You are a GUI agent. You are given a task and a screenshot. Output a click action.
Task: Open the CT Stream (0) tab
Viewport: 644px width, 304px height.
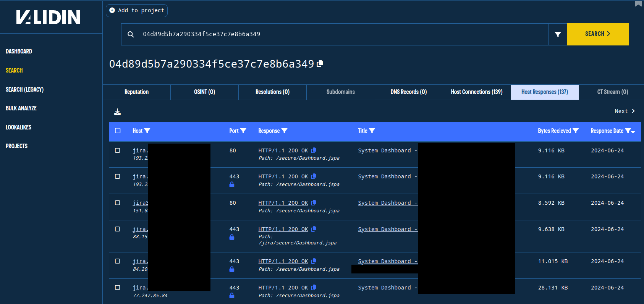point(613,92)
